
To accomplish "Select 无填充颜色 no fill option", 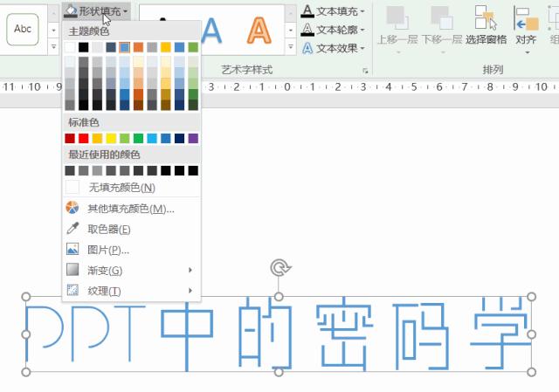I will (132, 188).
